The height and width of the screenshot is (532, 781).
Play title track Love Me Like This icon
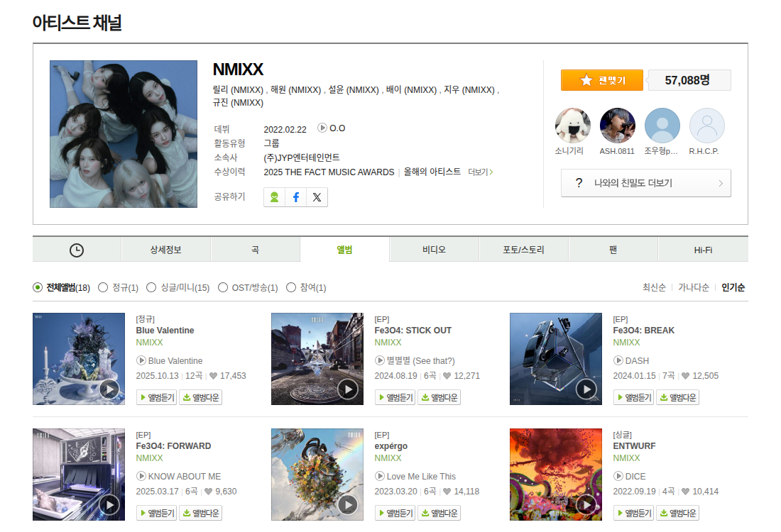380,476
